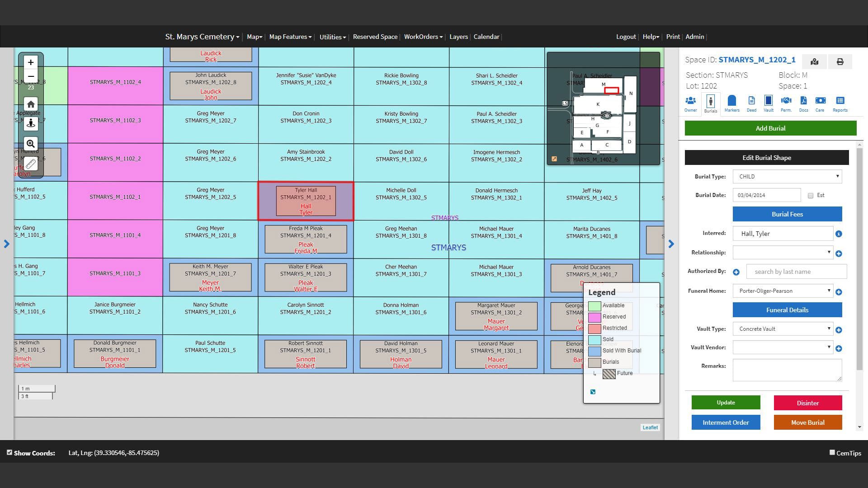This screenshot has width=868, height=488.
Task: Enable the CemTips checkbox
Action: (x=832, y=452)
